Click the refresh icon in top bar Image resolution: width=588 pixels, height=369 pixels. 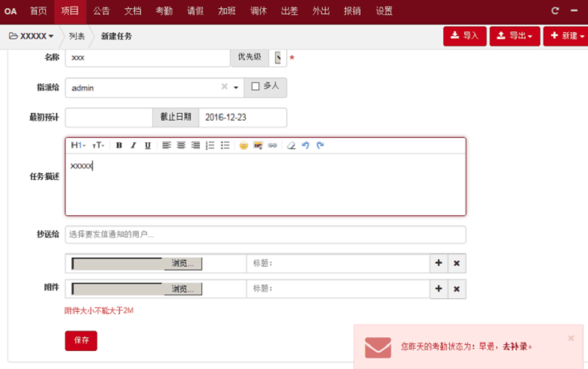pyautogui.click(x=556, y=11)
